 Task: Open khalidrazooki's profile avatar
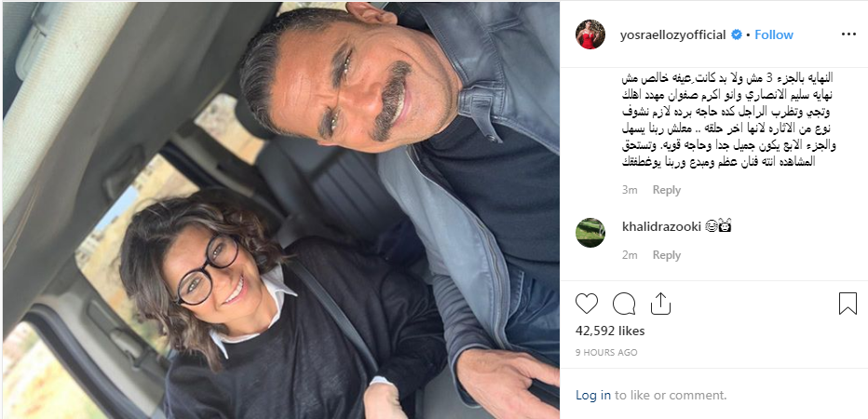(x=590, y=233)
